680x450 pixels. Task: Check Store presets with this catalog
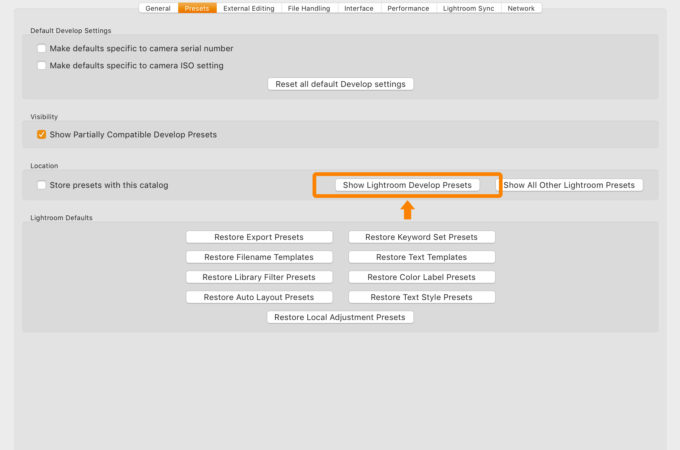(x=42, y=185)
